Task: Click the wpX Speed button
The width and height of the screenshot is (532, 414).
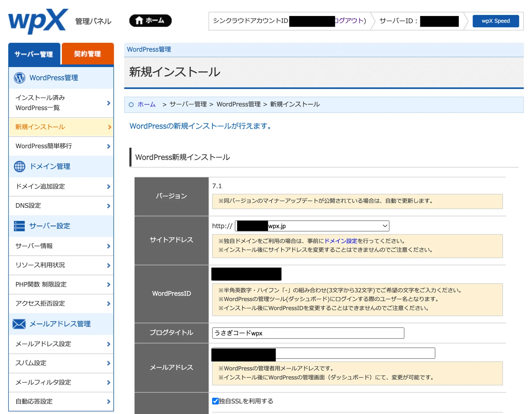Action: coord(496,21)
